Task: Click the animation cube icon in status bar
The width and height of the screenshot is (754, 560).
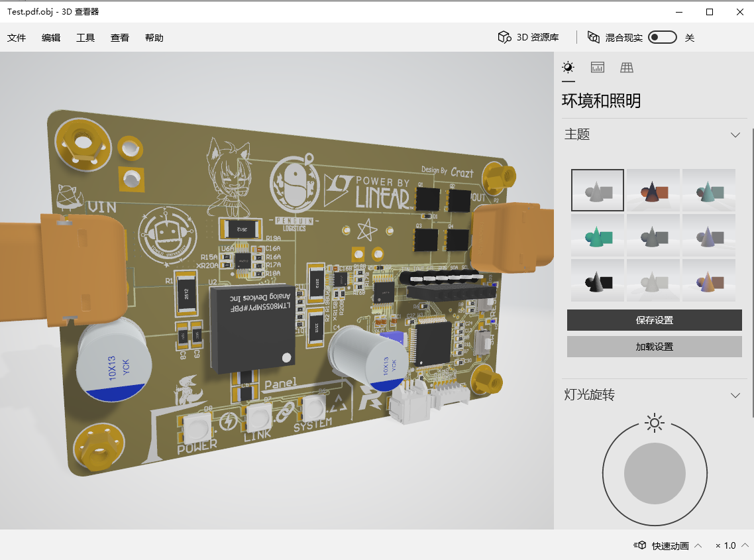Action: [x=640, y=545]
